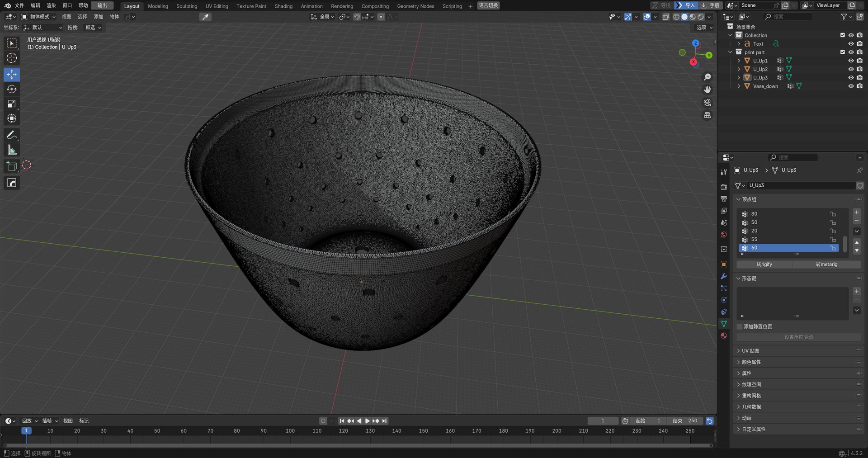Viewport: 868px width, 458px height.
Task: Open the 物体模式 mode dropdown
Action: click(x=39, y=17)
